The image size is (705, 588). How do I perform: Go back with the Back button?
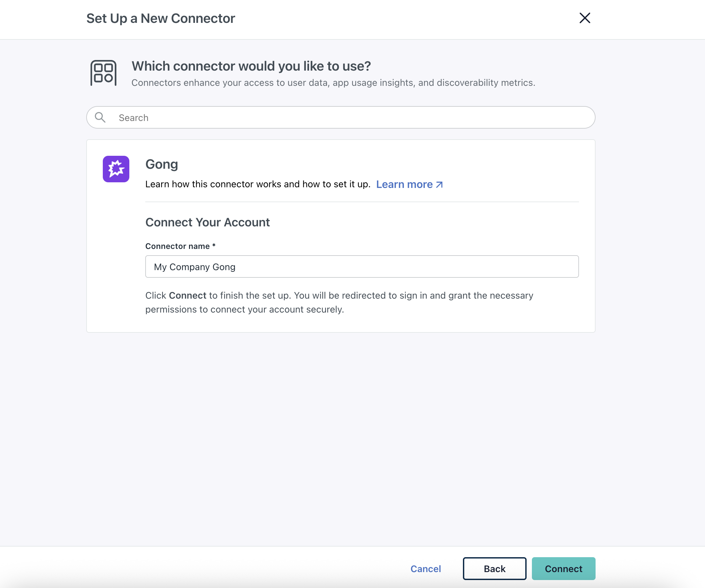pos(494,568)
